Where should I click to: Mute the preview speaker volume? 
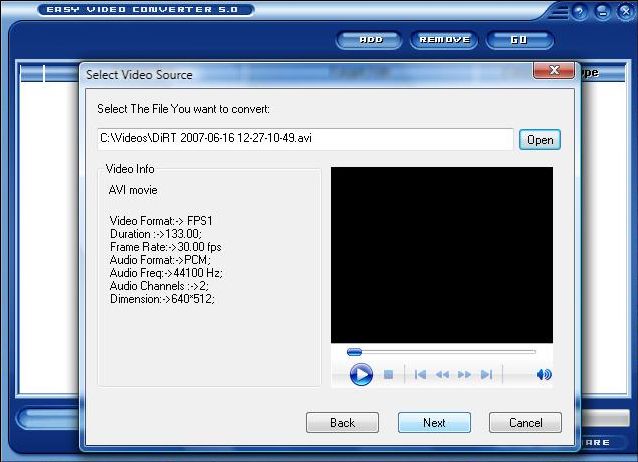coord(543,375)
